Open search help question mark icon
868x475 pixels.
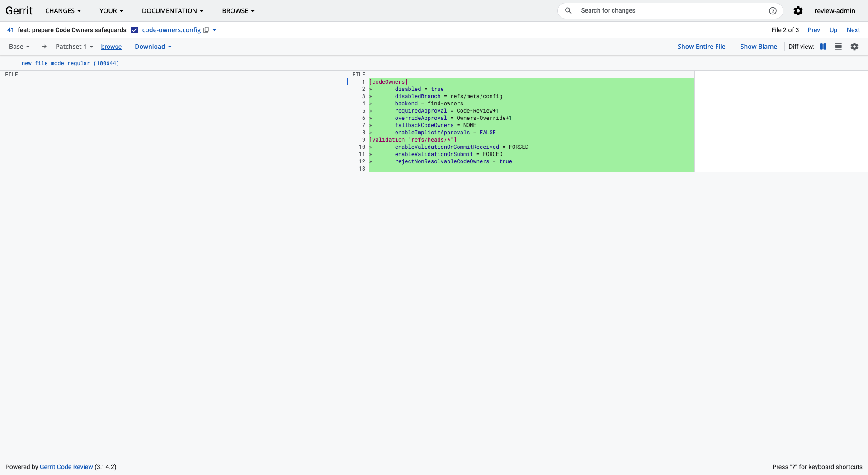pos(773,11)
